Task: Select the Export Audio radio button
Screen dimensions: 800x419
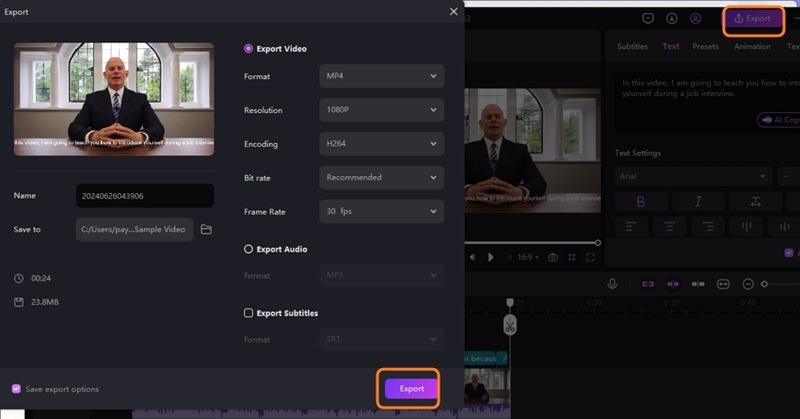Action: [x=248, y=249]
